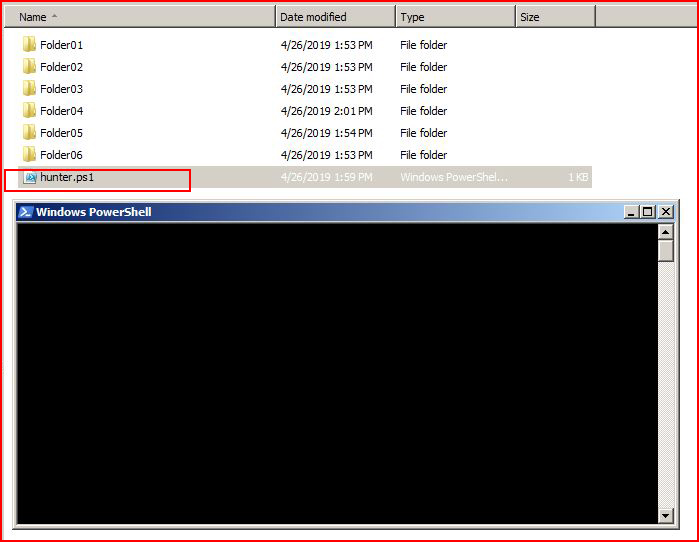Click the PowerShell scrollbar down arrow
699x542 pixels.
[x=666, y=516]
